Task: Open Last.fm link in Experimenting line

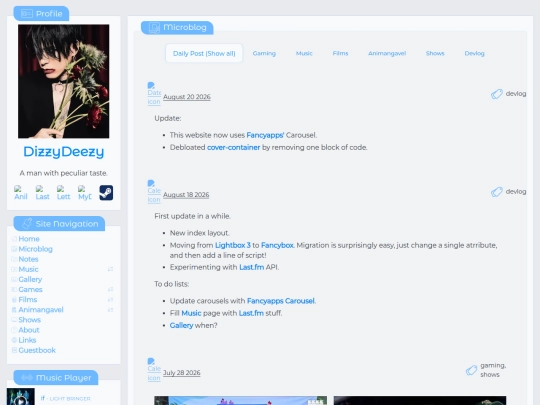Action: [x=251, y=267]
